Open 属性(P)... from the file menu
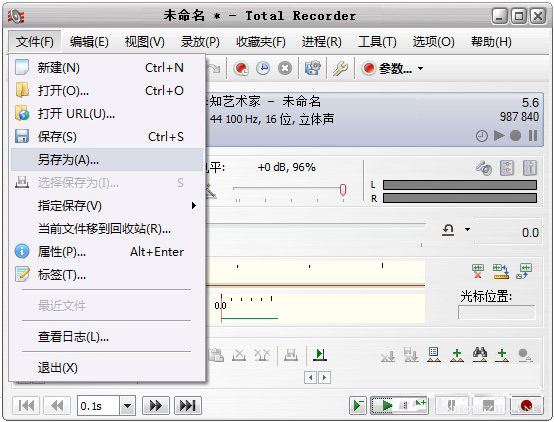Image resolution: width=554 pixels, height=422 pixels. pos(107,252)
